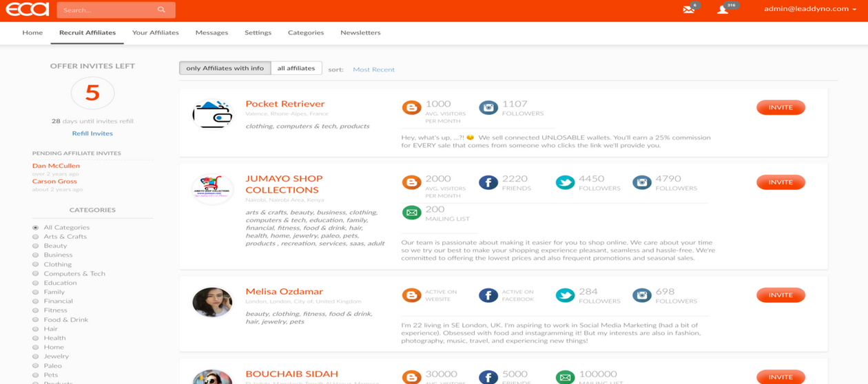The height and width of the screenshot is (384, 868).
Task: Click Melisa Ozdamar's Instagram icon
Action: (642, 295)
